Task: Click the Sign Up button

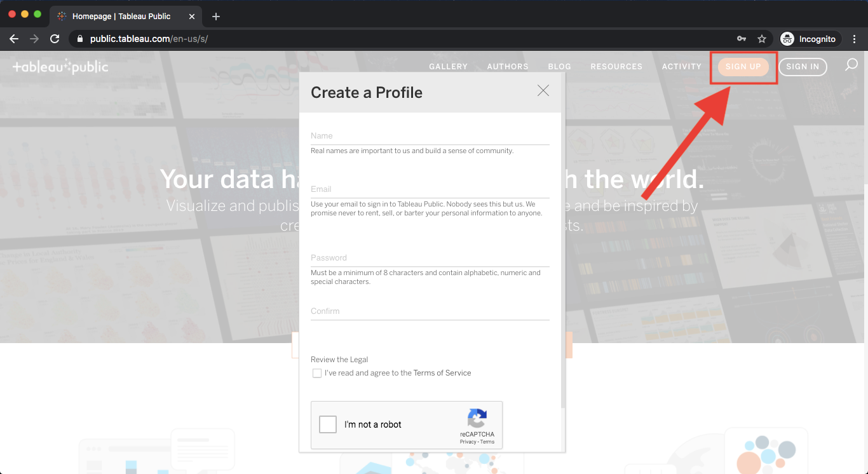Action: [743, 67]
